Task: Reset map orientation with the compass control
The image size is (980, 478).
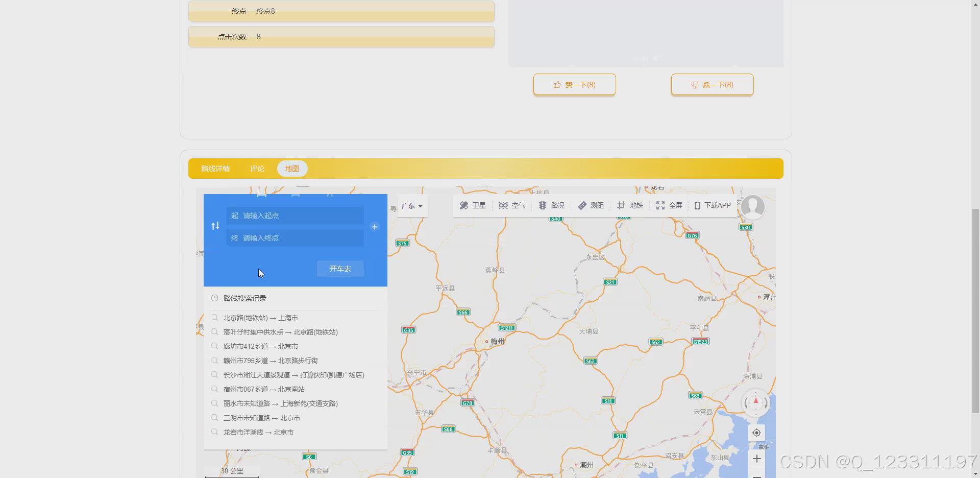Action: click(756, 403)
